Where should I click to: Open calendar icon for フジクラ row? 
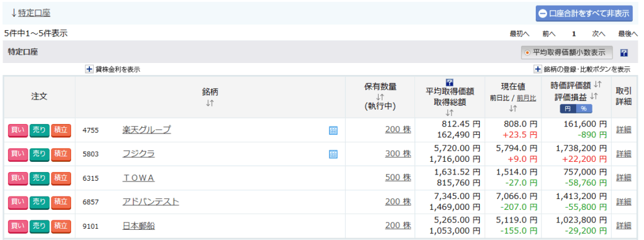pyautogui.click(x=333, y=154)
